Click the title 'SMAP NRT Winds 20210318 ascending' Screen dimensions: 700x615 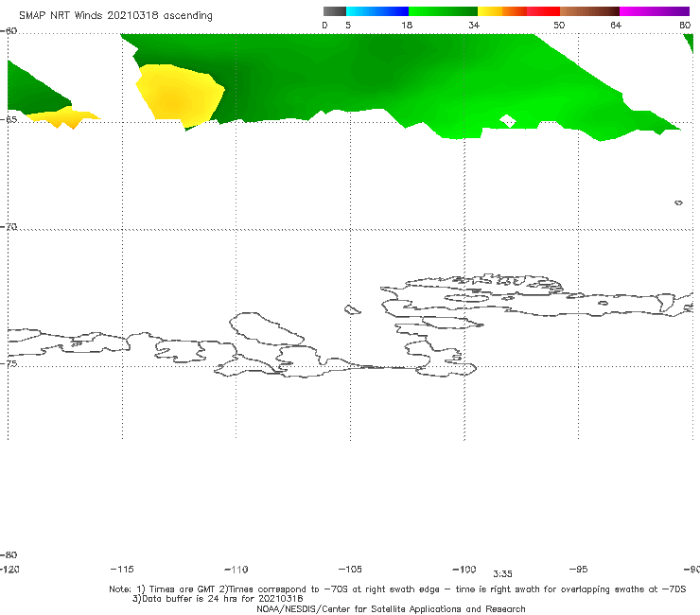[x=115, y=16]
